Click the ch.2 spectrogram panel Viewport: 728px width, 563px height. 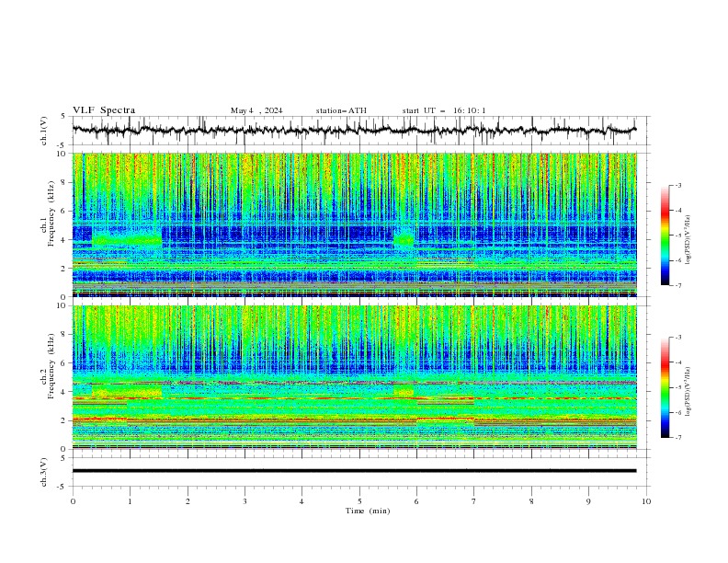[x=354, y=377]
